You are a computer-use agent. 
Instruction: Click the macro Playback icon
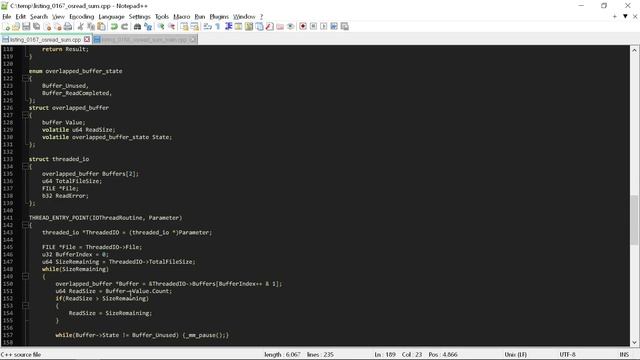coord(324,27)
